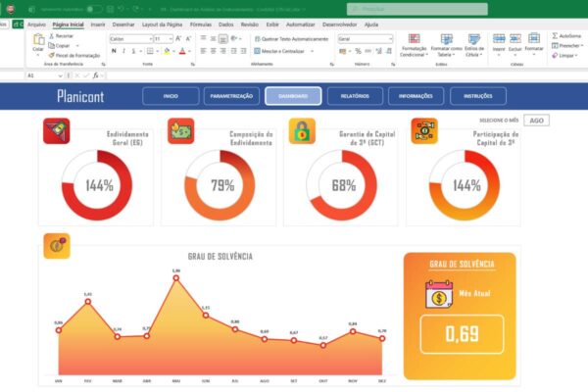Image resolution: width=588 pixels, height=392 pixels.
Task: Click the text orientation icon
Action: coord(234,38)
